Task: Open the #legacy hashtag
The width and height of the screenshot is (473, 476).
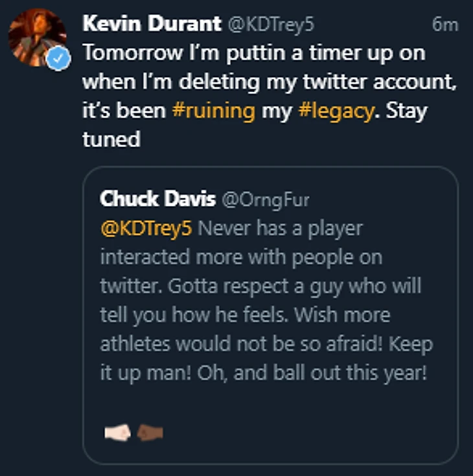Action: coord(336,111)
